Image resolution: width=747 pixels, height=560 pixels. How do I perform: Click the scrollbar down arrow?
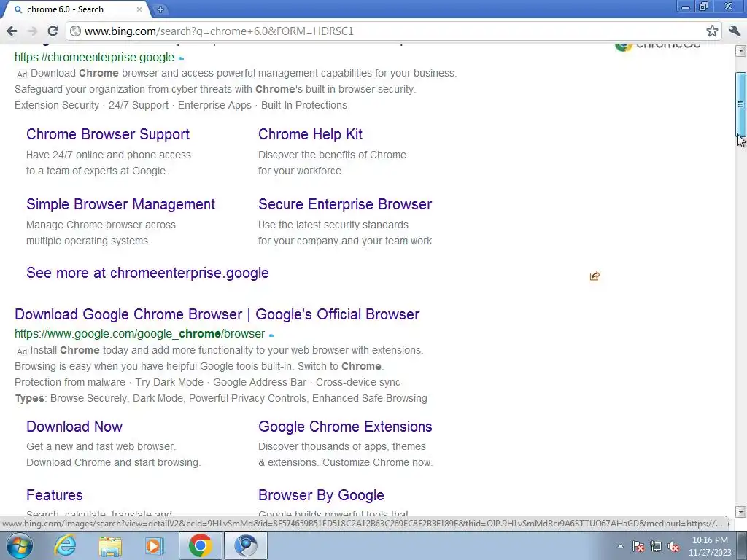point(740,512)
